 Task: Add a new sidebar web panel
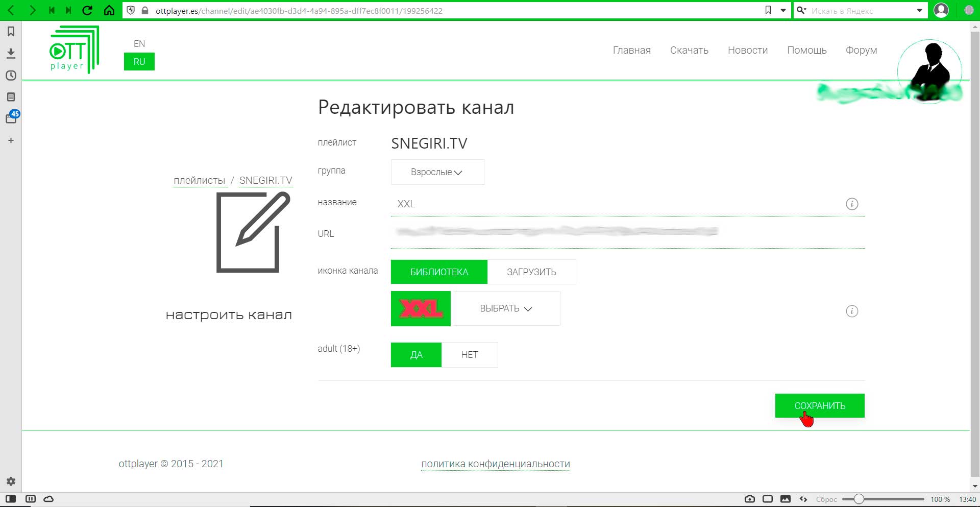click(x=11, y=140)
